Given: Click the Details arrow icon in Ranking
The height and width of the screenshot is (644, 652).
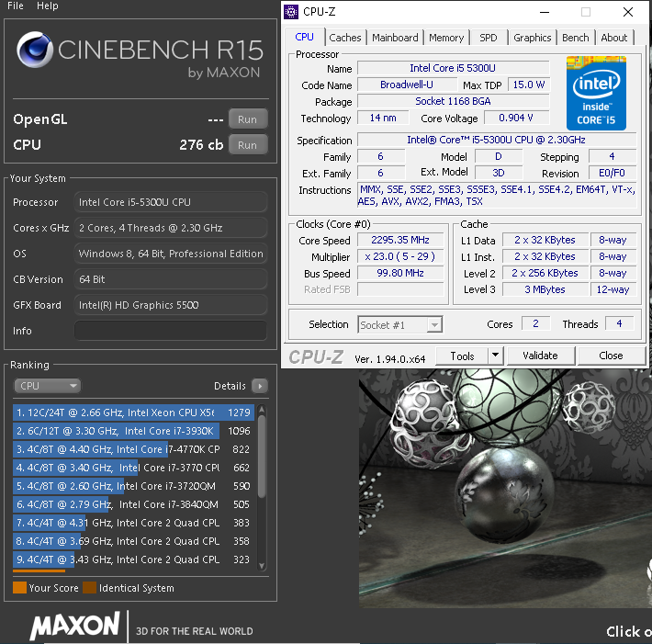Looking at the screenshot, I should (260, 386).
